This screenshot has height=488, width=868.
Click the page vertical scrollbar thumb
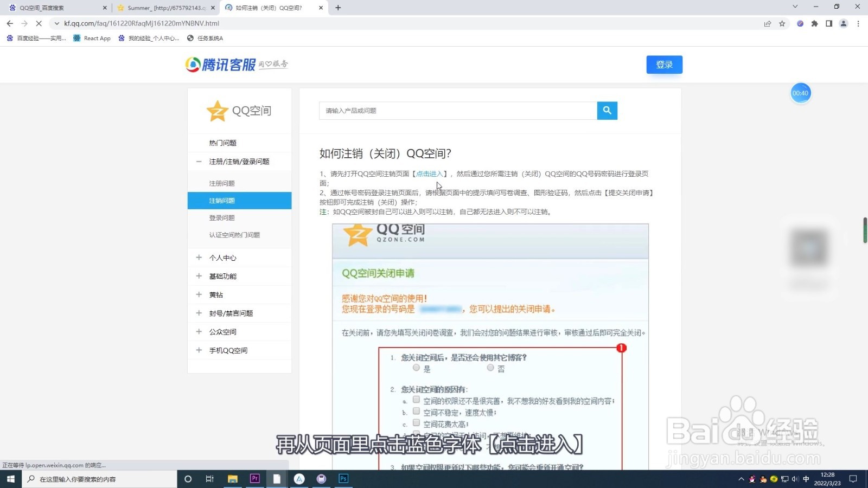click(x=865, y=230)
